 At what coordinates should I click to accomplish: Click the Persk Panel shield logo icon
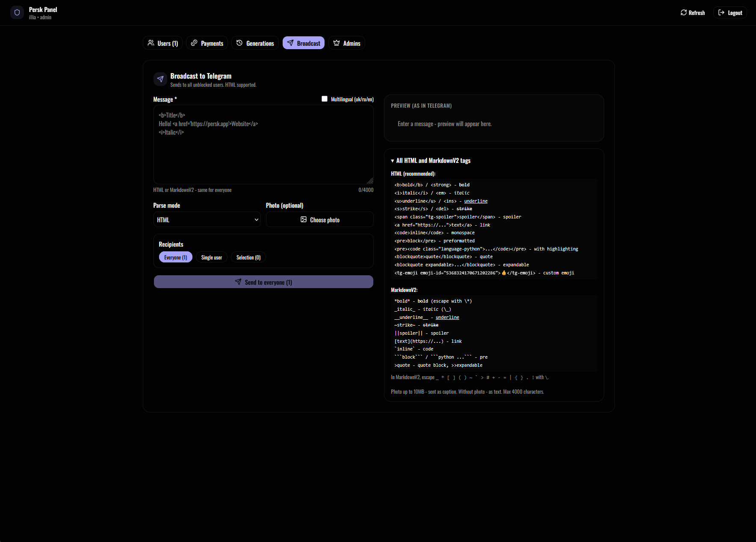pos(17,12)
